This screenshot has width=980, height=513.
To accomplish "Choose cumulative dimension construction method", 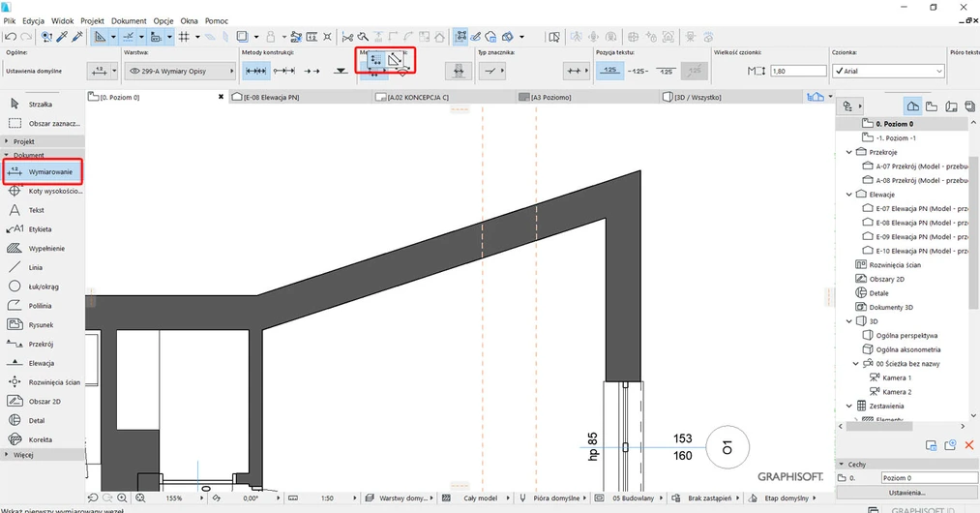I will point(284,71).
